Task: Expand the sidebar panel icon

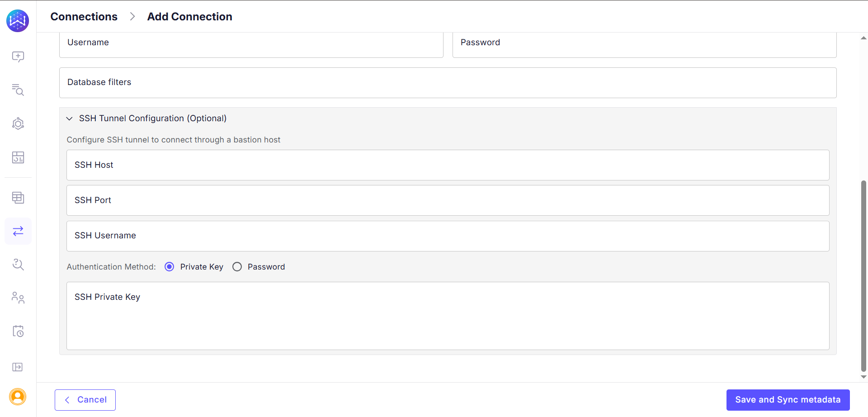Action: 18,367
